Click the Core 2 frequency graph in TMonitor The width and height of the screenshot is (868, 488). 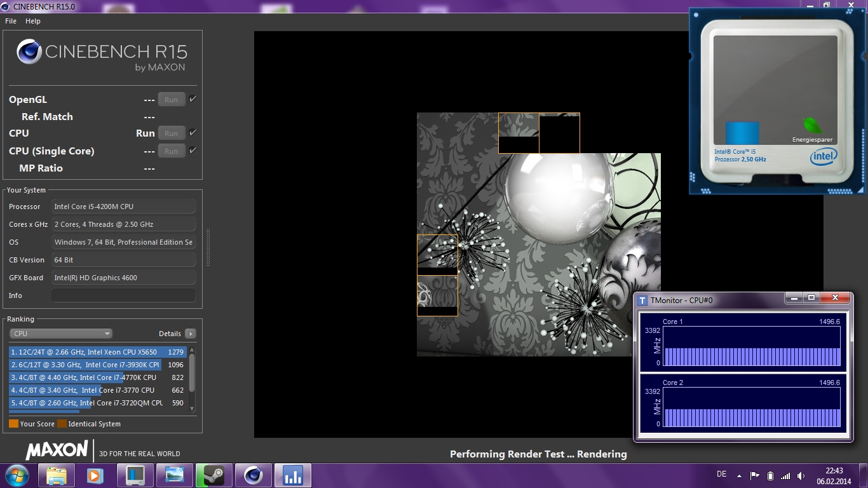tap(752, 407)
